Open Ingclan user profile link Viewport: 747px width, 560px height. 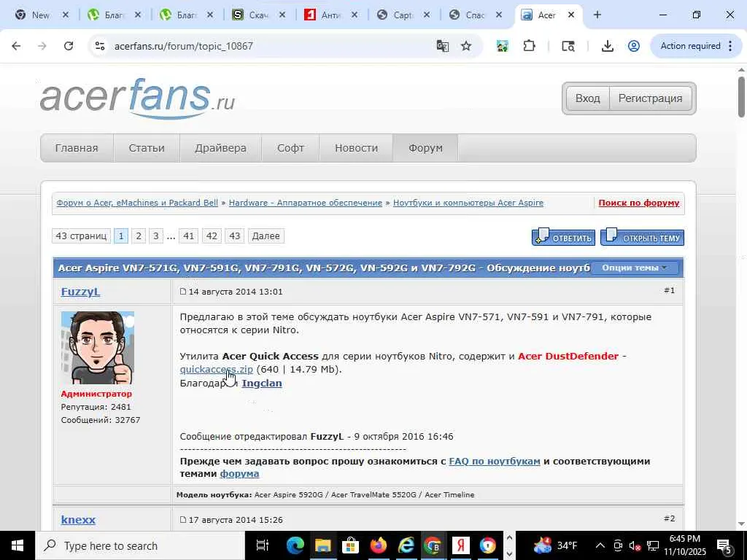[262, 384]
